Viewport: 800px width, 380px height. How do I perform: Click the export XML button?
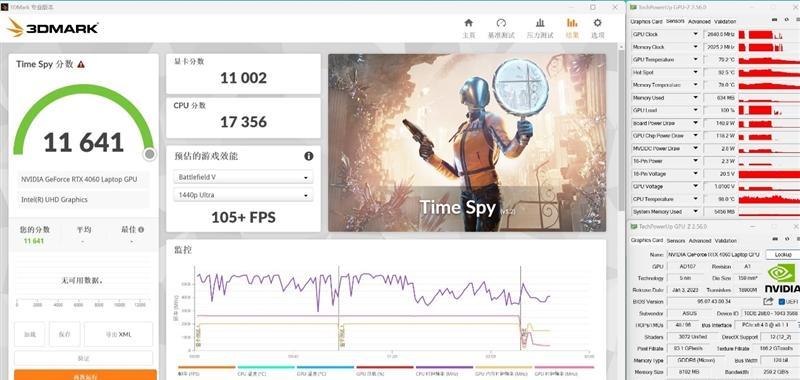pyautogui.click(x=118, y=334)
